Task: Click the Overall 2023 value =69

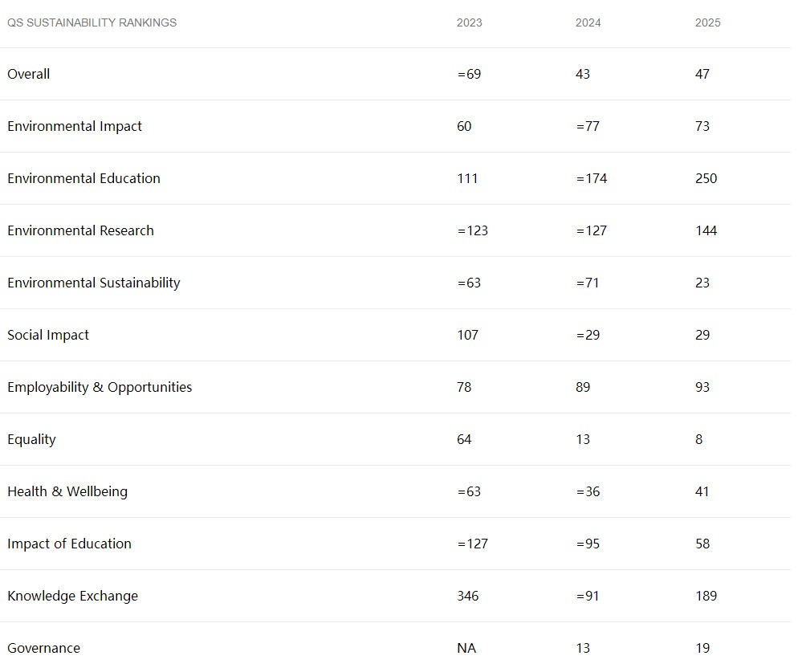Action: click(469, 74)
